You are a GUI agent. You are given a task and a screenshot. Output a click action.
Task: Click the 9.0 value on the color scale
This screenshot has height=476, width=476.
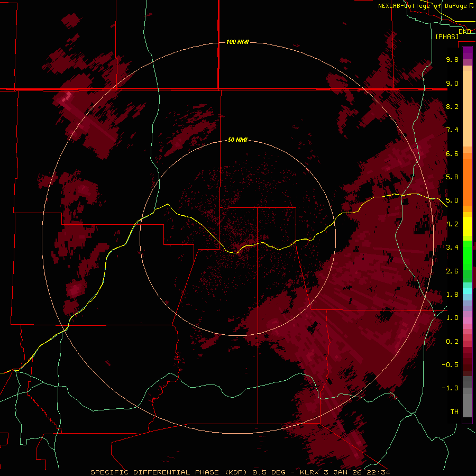click(452, 83)
